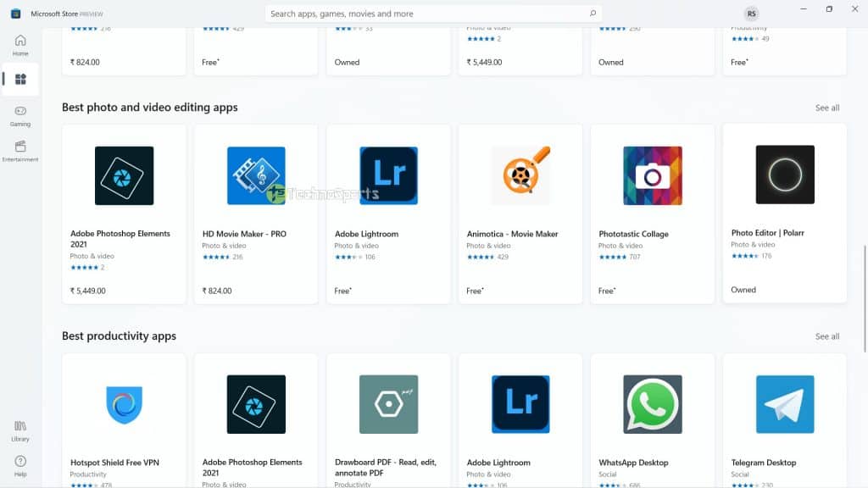Select the Apps section in the sidebar

[20, 79]
